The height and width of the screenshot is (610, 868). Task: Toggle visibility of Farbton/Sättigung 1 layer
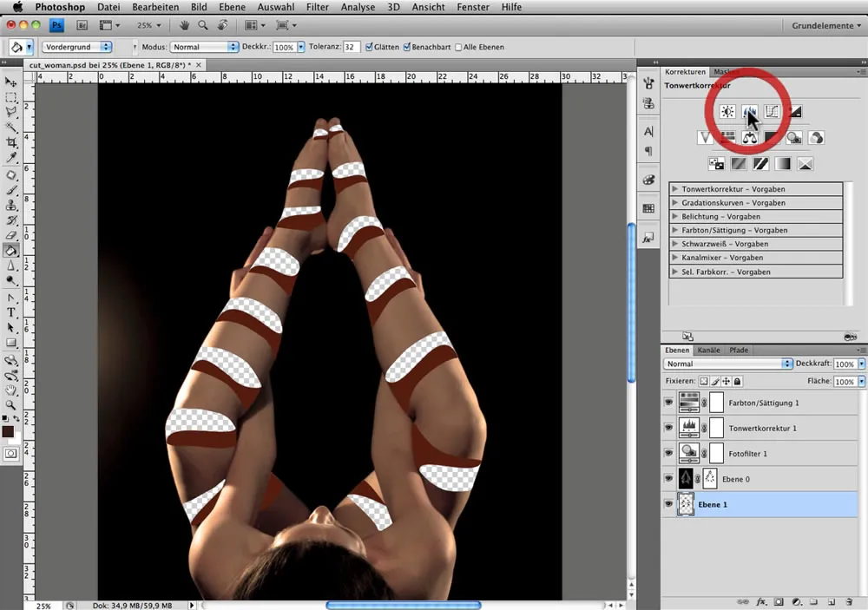click(668, 403)
